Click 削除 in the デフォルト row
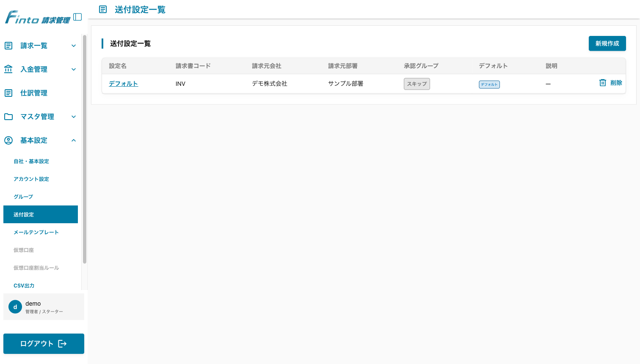Viewport: 640px width, 364px height. click(x=616, y=83)
